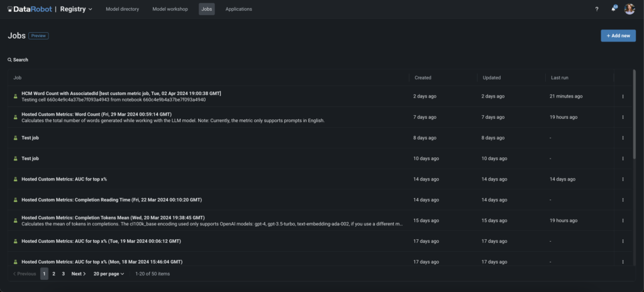
Task: Click flask icon of 8 days ago Test job
Action: (x=16, y=138)
